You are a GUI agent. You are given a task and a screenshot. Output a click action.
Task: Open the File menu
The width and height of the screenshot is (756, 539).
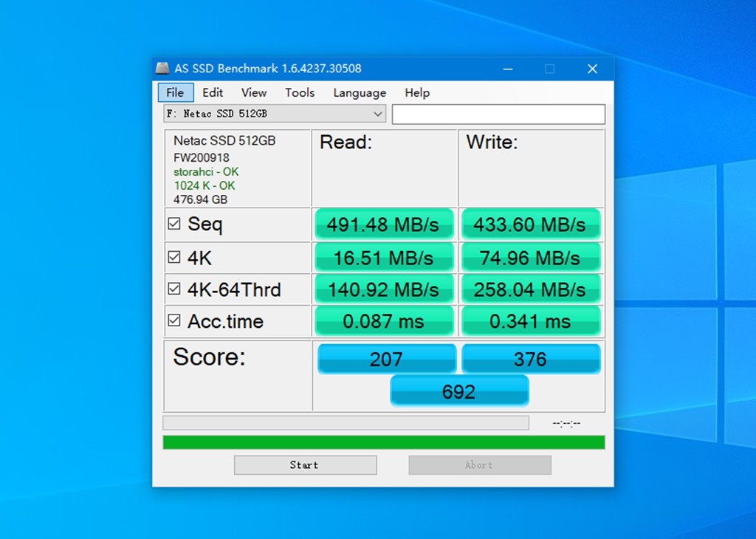coord(175,92)
